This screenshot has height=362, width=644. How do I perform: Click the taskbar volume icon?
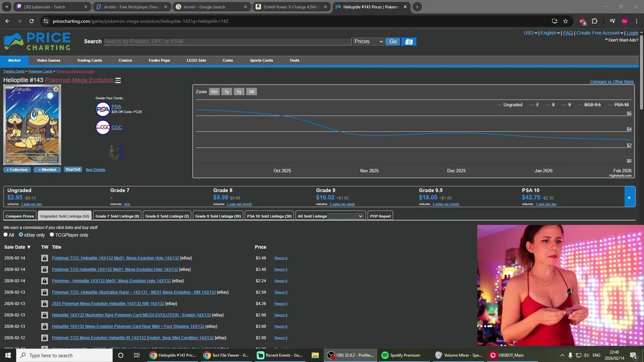(586, 355)
